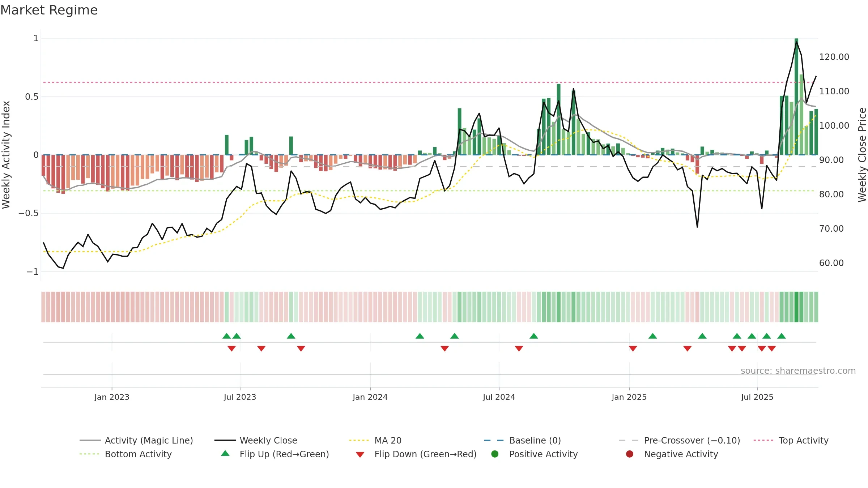Screen dimensions: 868x488
Task: Click the Weekly Activity Index axis title
Action: coord(6,155)
